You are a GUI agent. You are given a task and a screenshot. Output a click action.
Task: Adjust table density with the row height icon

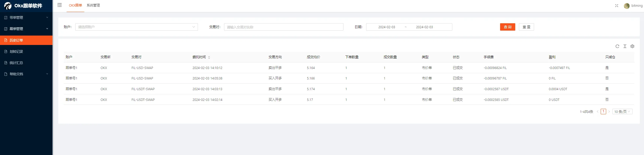click(x=625, y=46)
